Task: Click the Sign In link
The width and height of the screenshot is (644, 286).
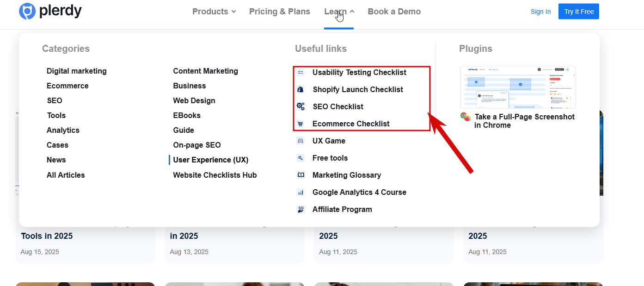Action: tap(540, 12)
